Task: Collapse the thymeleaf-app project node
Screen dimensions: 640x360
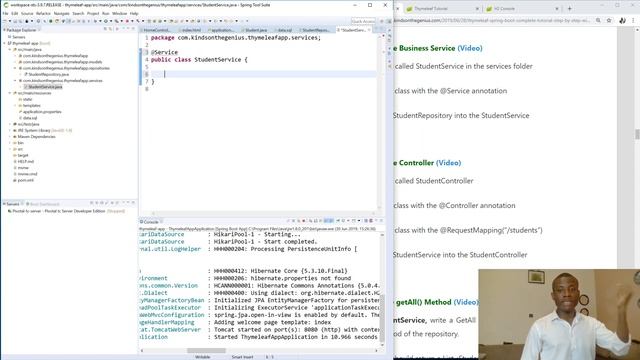Action: [x=5, y=43]
